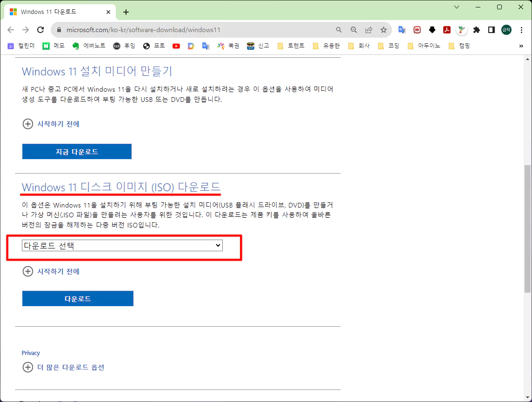Click the URL address bar
The width and height of the screenshot is (532, 402).
tap(195, 30)
